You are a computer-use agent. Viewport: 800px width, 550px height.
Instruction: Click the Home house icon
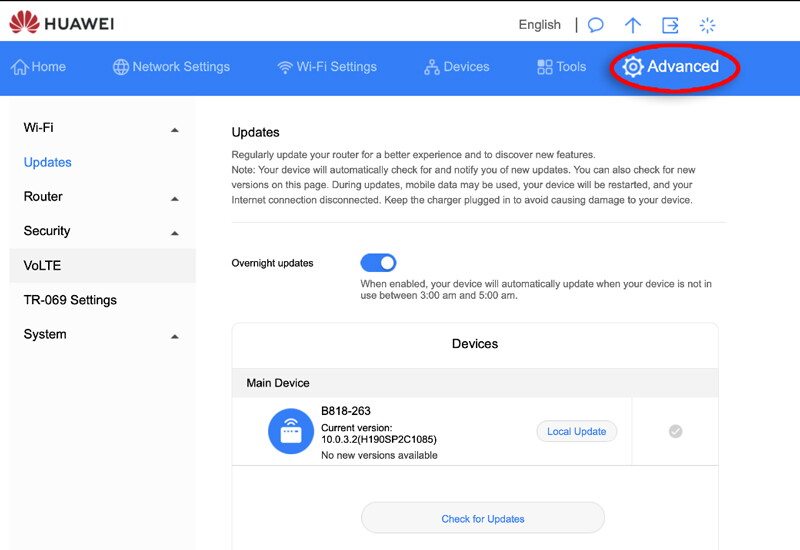tap(20, 67)
